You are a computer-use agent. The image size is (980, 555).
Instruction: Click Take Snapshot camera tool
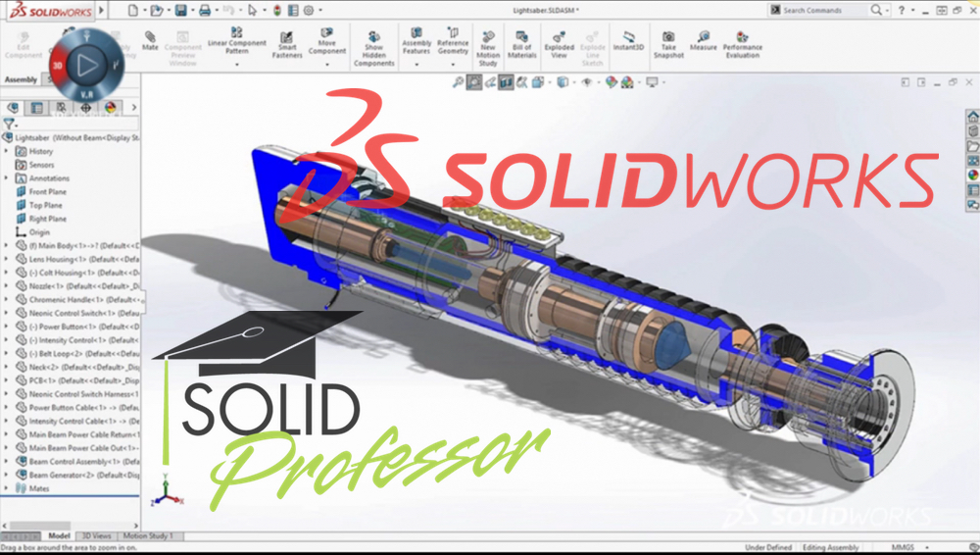coord(668,44)
